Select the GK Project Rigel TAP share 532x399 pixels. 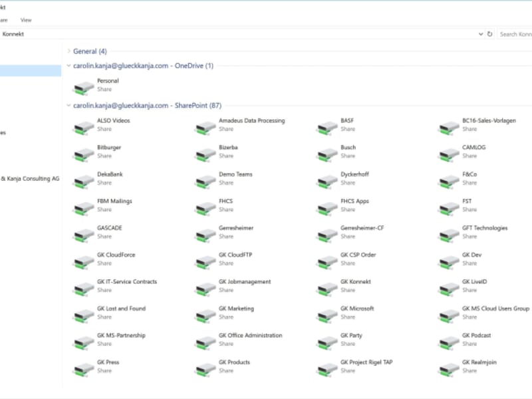tap(366, 362)
